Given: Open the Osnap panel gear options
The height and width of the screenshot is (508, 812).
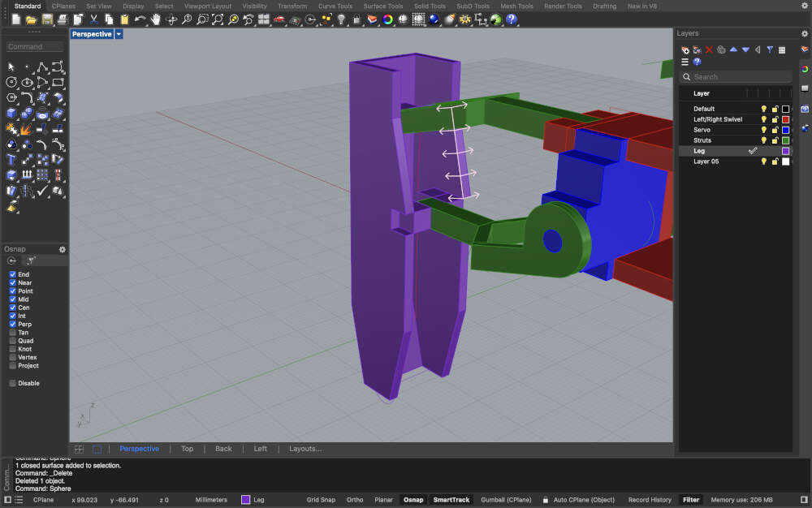Looking at the screenshot, I should click(63, 249).
